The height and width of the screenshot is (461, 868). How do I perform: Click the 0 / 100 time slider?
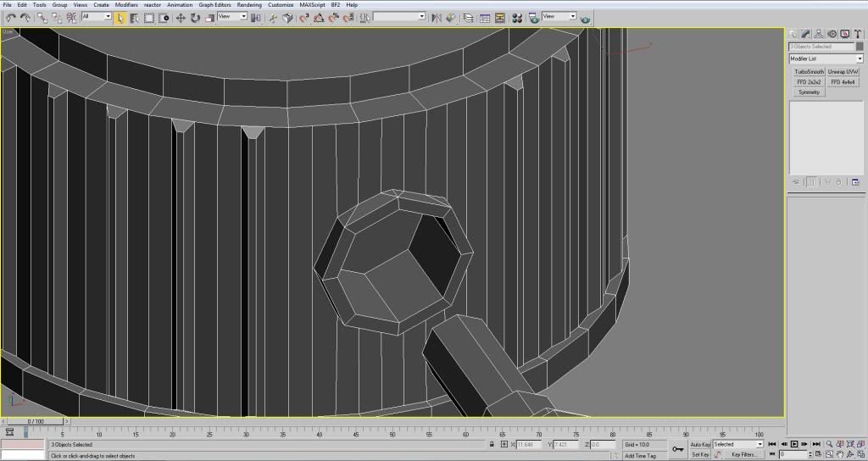(x=36, y=421)
